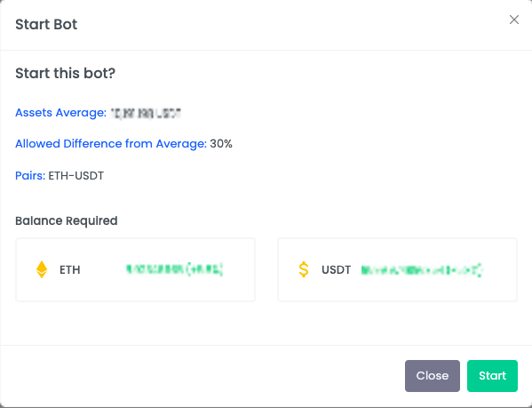The width and height of the screenshot is (532, 408).
Task: Select the Assets Average label
Action: coord(60,113)
